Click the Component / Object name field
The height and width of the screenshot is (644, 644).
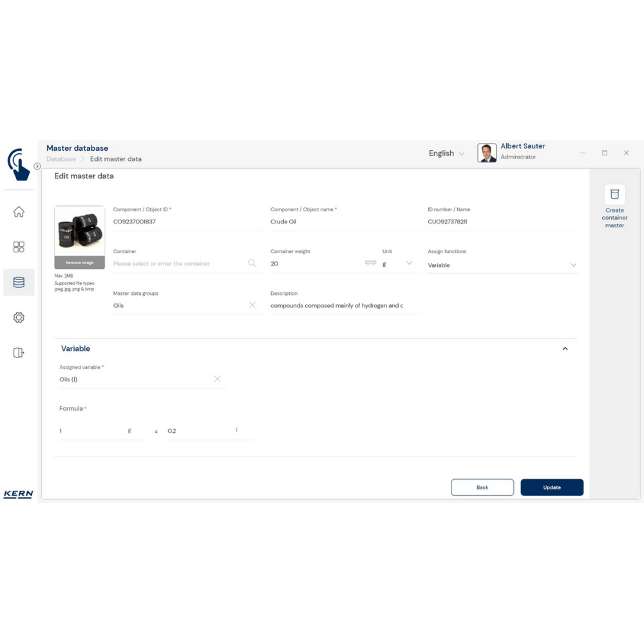(x=344, y=222)
